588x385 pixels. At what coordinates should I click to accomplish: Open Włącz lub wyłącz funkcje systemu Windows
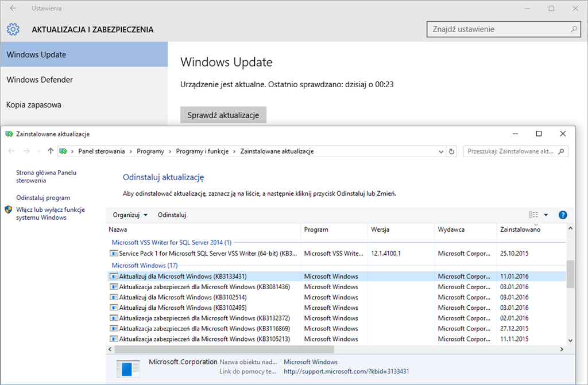point(51,213)
